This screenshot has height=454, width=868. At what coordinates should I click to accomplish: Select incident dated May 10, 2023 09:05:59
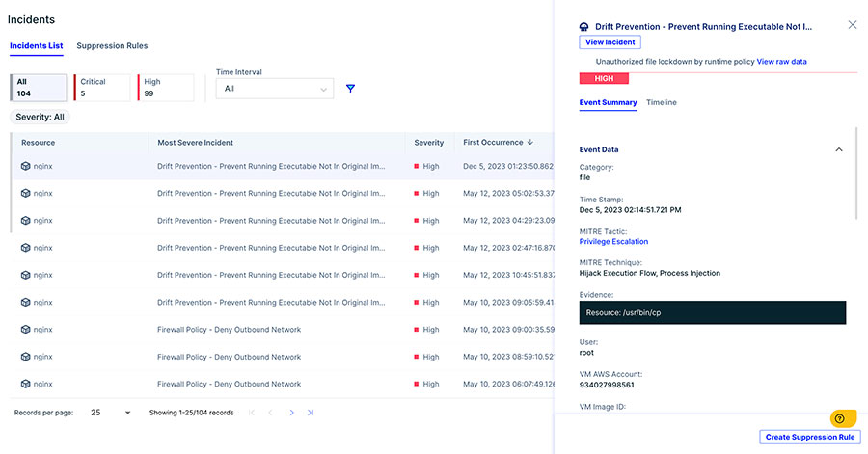pyautogui.click(x=283, y=302)
